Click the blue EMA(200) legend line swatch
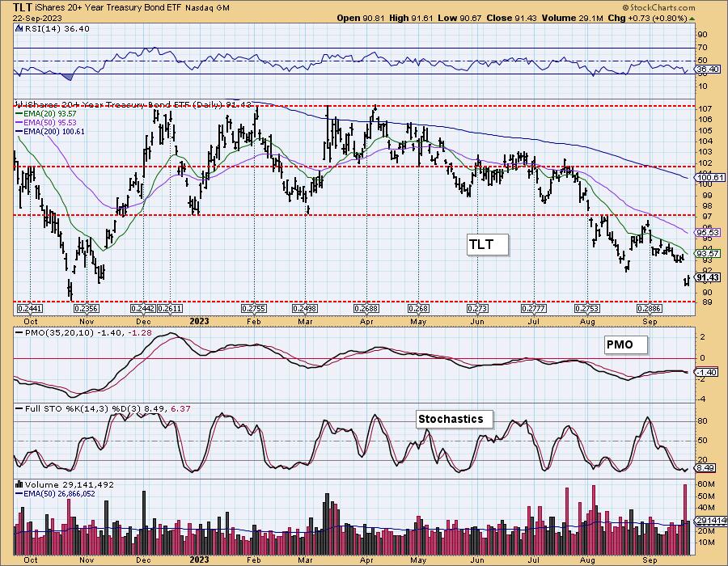 [19, 131]
